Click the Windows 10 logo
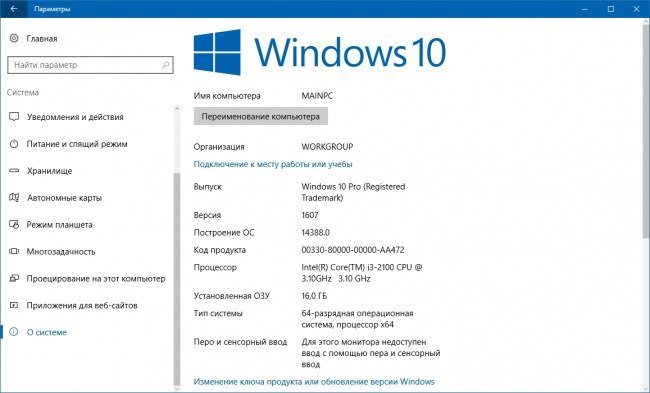The width and height of the screenshot is (650, 393). click(320, 52)
